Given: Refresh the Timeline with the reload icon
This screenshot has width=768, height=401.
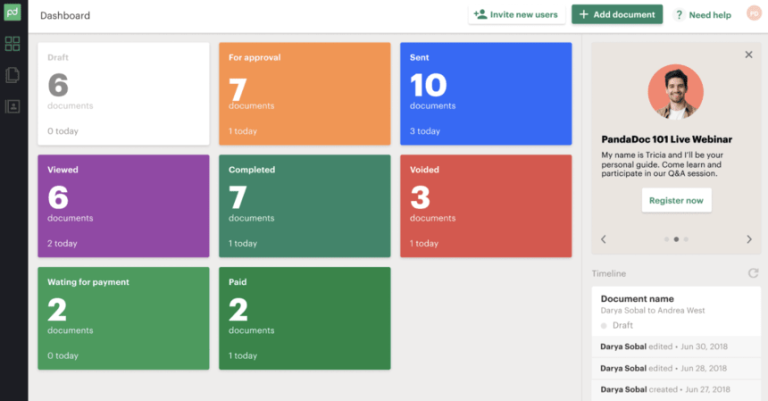Looking at the screenshot, I should [753, 273].
